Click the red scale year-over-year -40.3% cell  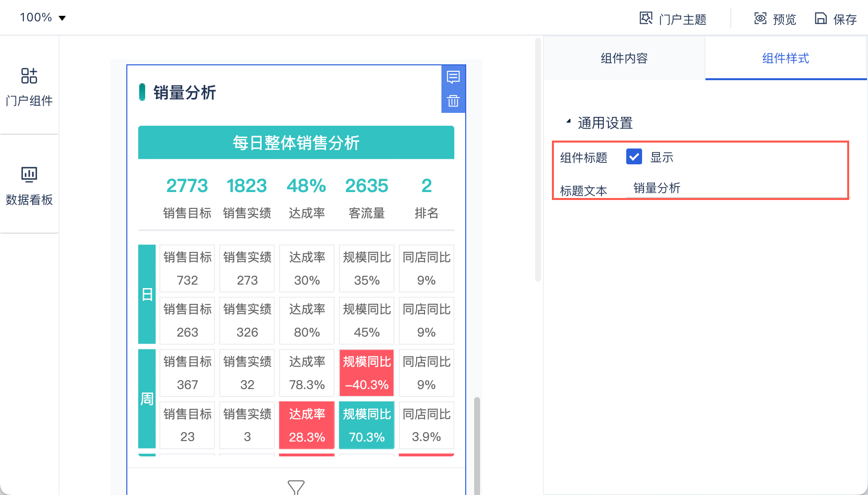pyautogui.click(x=367, y=373)
